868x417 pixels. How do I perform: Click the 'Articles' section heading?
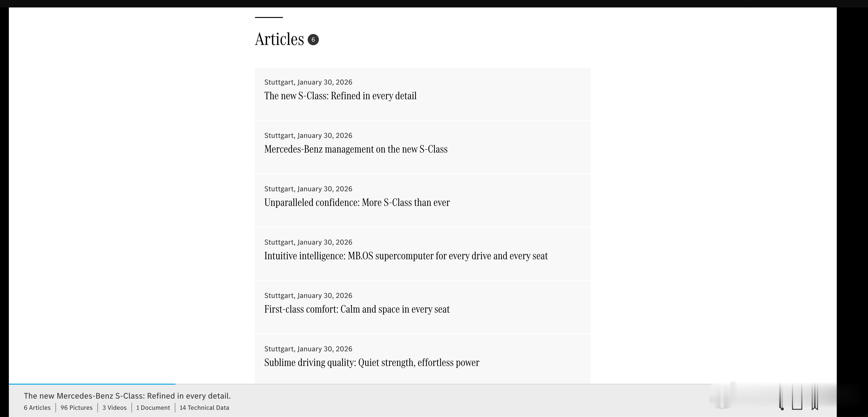[x=279, y=39]
